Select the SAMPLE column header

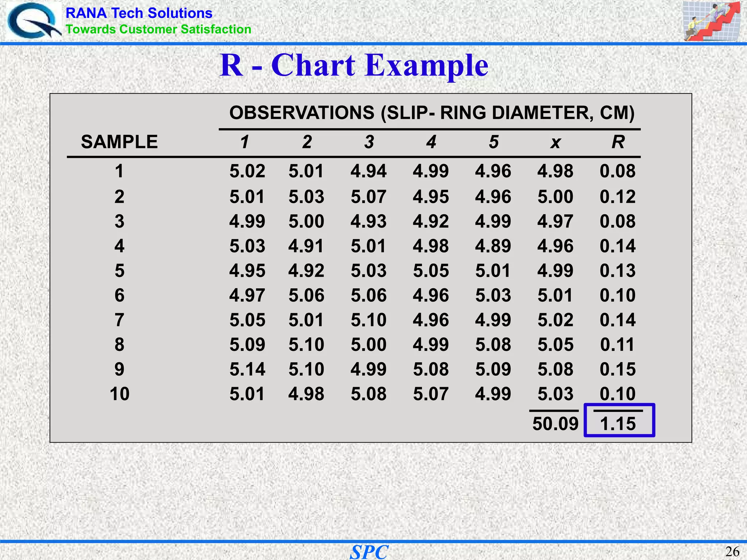click(x=119, y=142)
